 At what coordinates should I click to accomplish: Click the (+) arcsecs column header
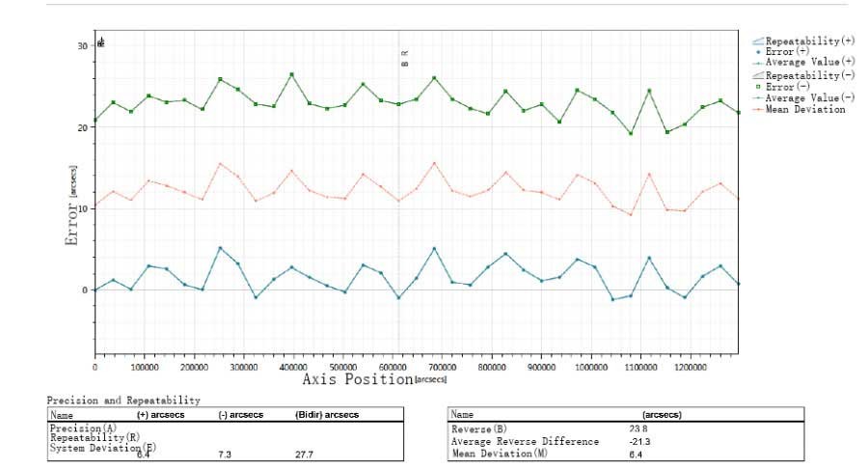pos(162,414)
